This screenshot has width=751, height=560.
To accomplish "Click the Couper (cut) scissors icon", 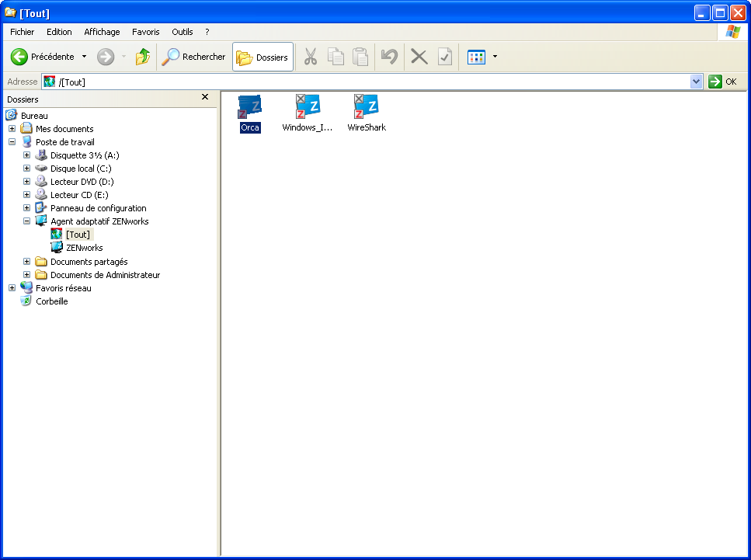I will tap(311, 56).
